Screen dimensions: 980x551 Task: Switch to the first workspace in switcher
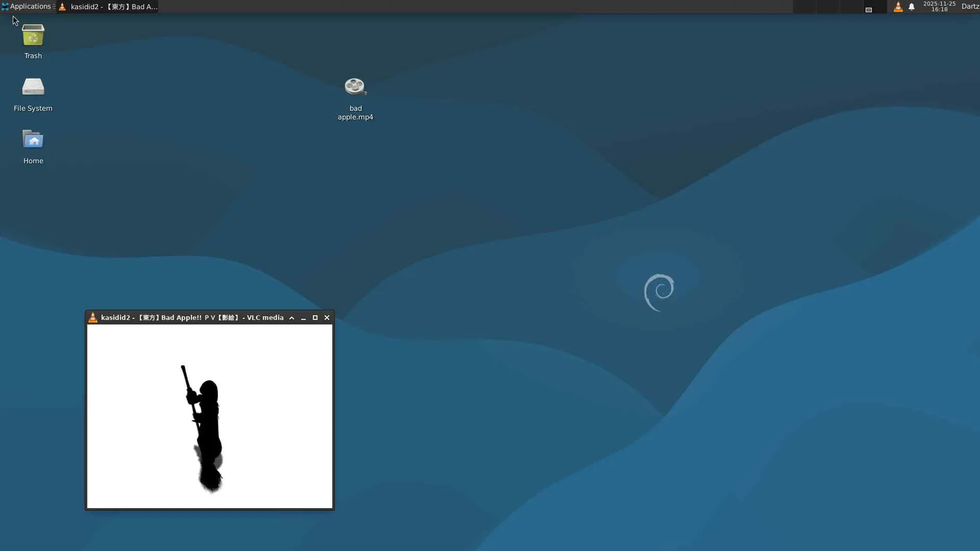pos(804,7)
